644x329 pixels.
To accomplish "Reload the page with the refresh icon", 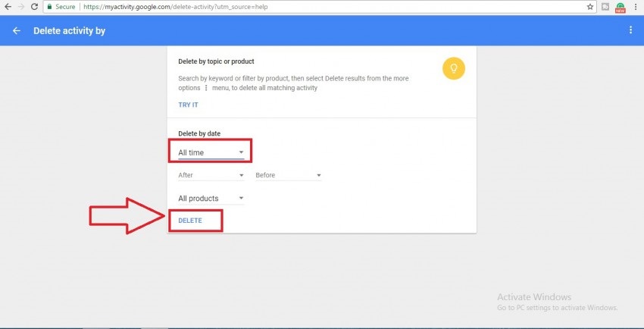I will click(x=35, y=7).
